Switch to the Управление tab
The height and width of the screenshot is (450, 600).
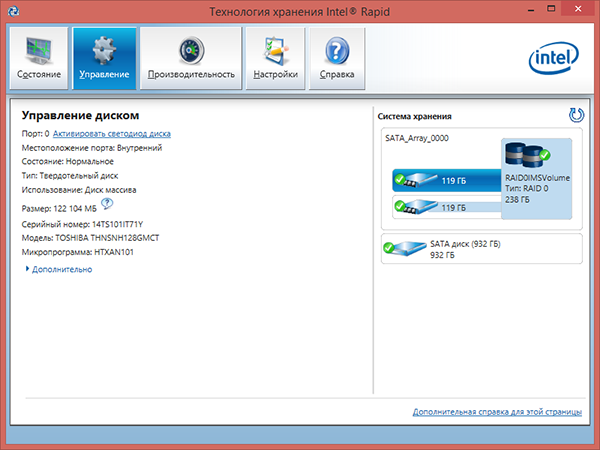tap(104, 58)
